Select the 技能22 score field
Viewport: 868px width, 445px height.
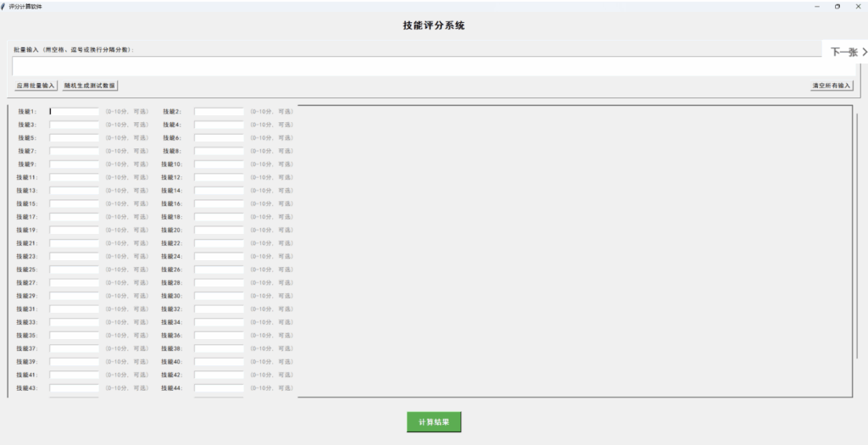(219, 243)
